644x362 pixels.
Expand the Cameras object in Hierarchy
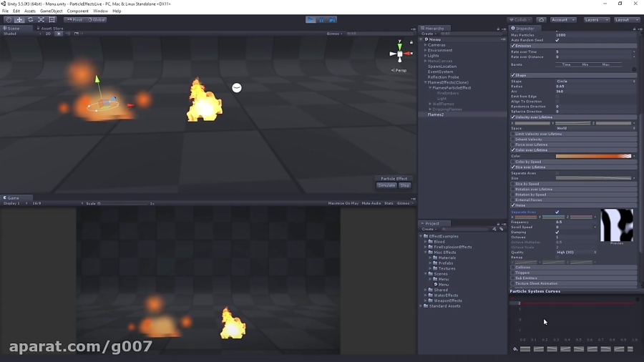426,45
